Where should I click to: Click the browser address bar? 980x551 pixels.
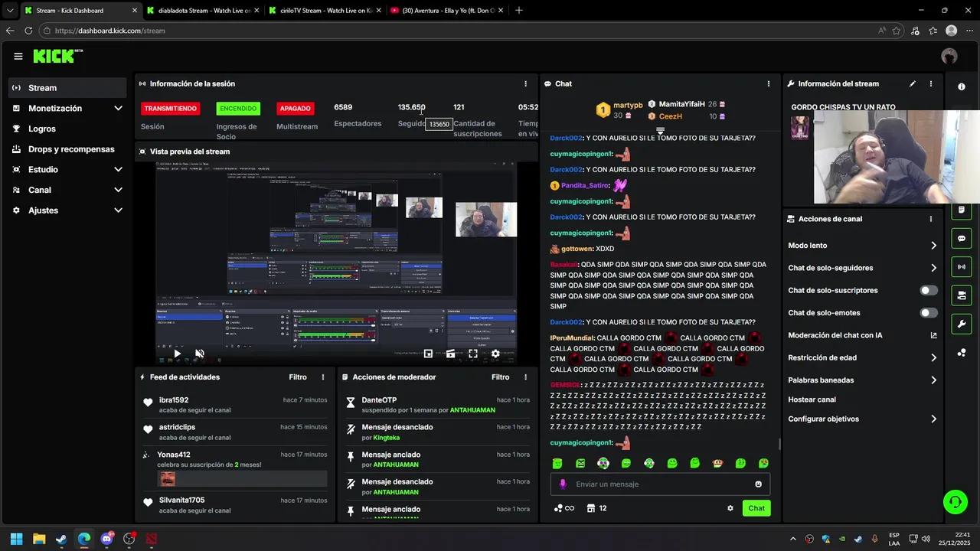459,31
